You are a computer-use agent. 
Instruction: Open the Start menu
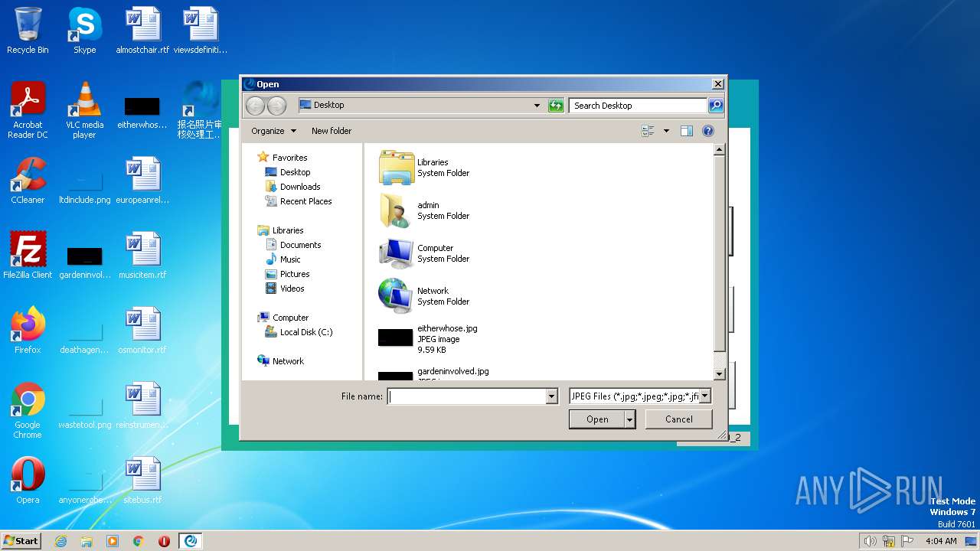coord(21,541)
